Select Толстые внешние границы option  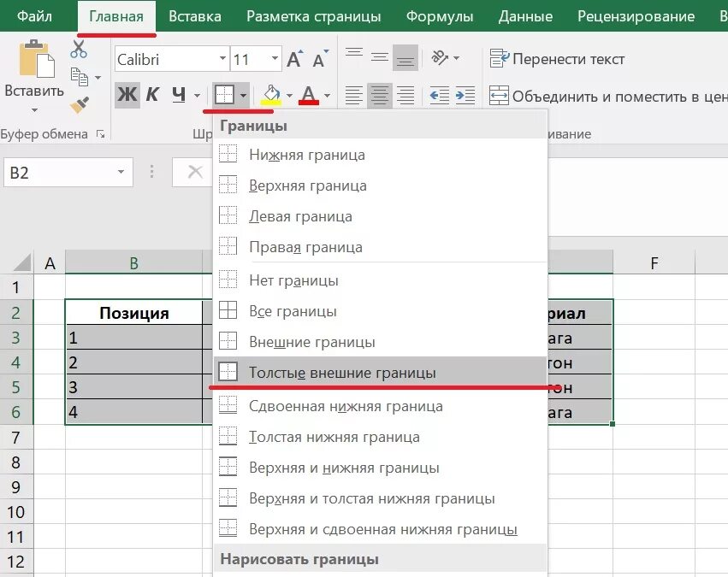pyautogui.click(x=380, y=372)
